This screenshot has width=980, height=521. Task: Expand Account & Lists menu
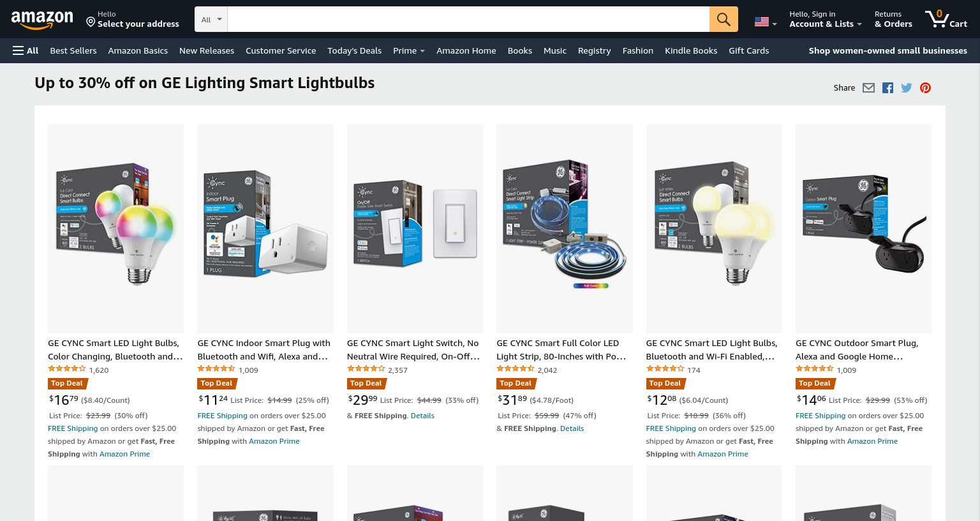pos(825,19)
